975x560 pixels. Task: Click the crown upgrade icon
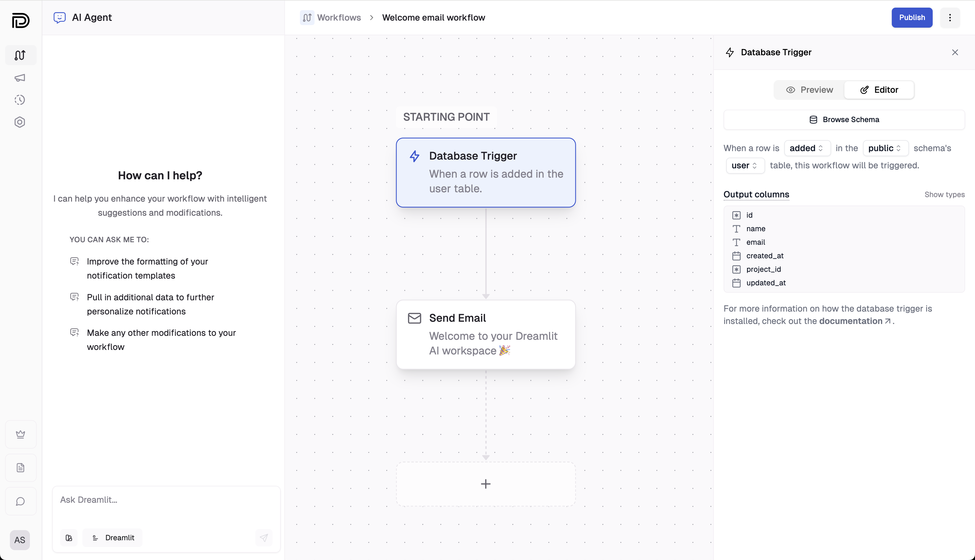pyautogui.click(x=21, y=434)
